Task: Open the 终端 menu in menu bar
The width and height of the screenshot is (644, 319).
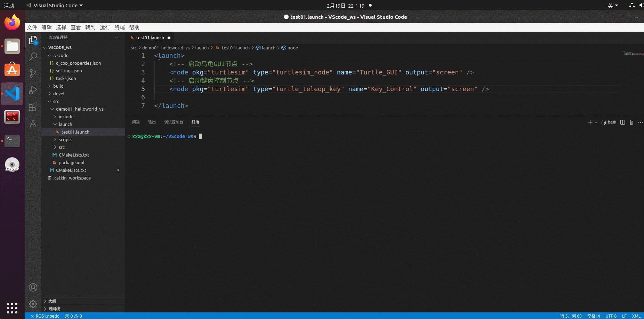Action: (x=119, y=27)
